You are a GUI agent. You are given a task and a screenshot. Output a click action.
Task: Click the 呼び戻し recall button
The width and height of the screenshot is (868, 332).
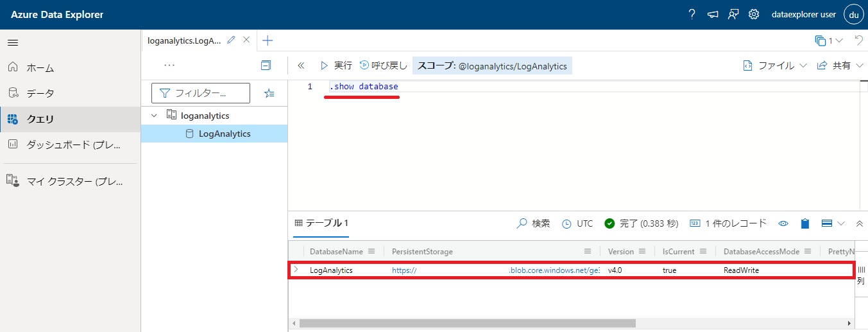[383, 66]
